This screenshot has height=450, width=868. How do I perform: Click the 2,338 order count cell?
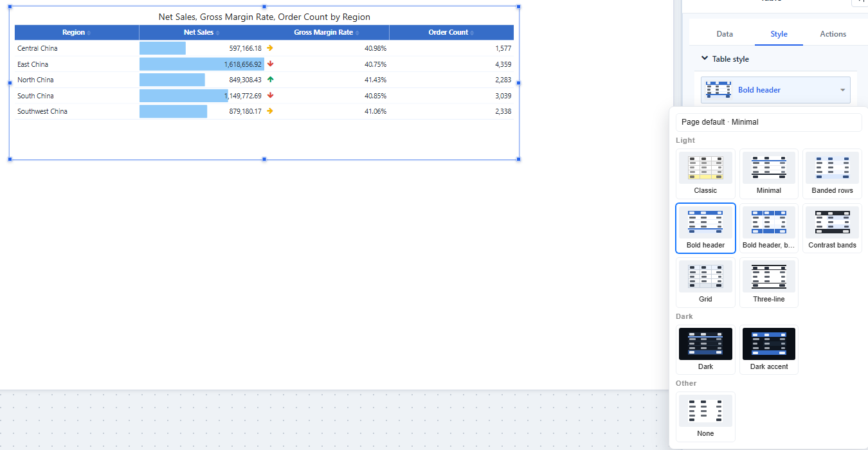click(503, 111)
